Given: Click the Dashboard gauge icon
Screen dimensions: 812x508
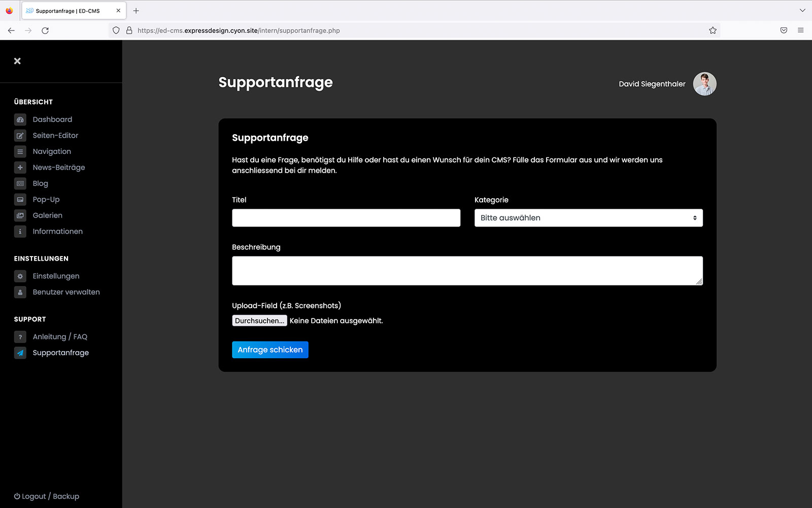Looking at the screenshot, I should (20, 120).
